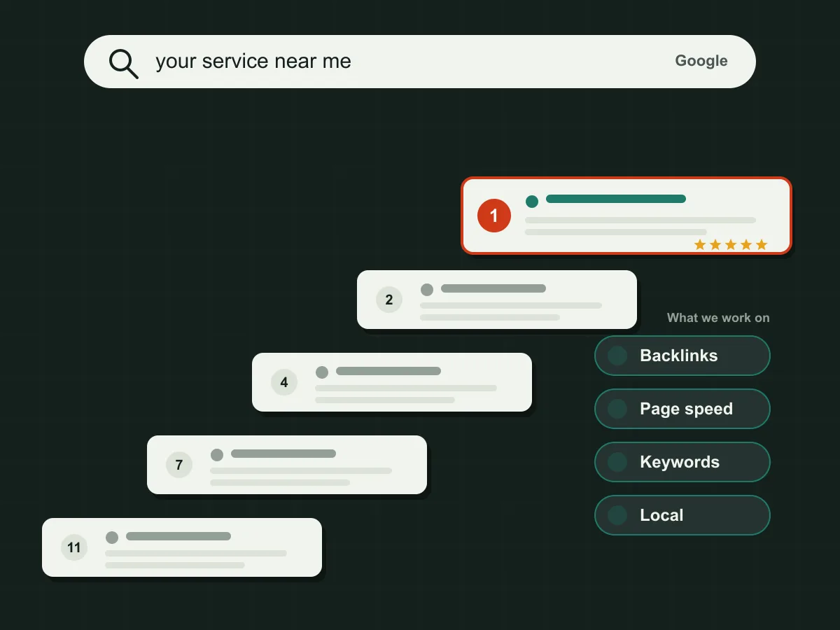Open the result card ranked 4
Image resolution: width=840 pixels, height=630 pixels.
[392, 382]
